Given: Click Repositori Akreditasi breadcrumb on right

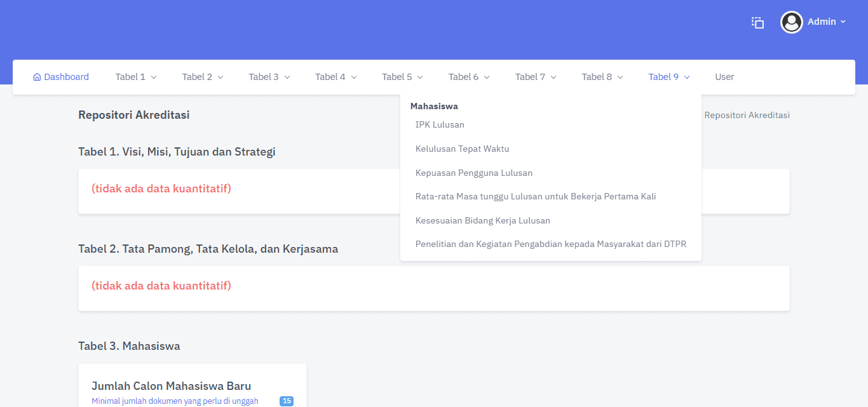Looking at the screenshot, I should [747, 115].
